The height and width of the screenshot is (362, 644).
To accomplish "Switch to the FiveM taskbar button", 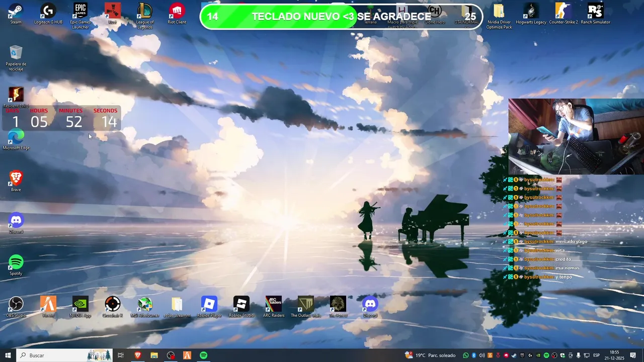I will click(x=187, y=355).
